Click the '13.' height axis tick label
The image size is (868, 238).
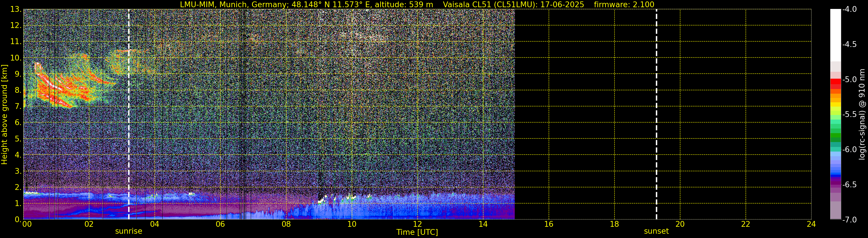[16, 10]
